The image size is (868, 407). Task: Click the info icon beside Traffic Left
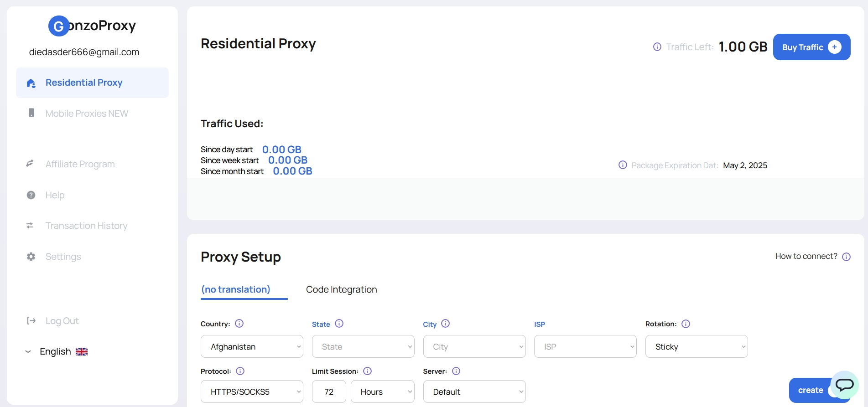[x=657, y=47]
